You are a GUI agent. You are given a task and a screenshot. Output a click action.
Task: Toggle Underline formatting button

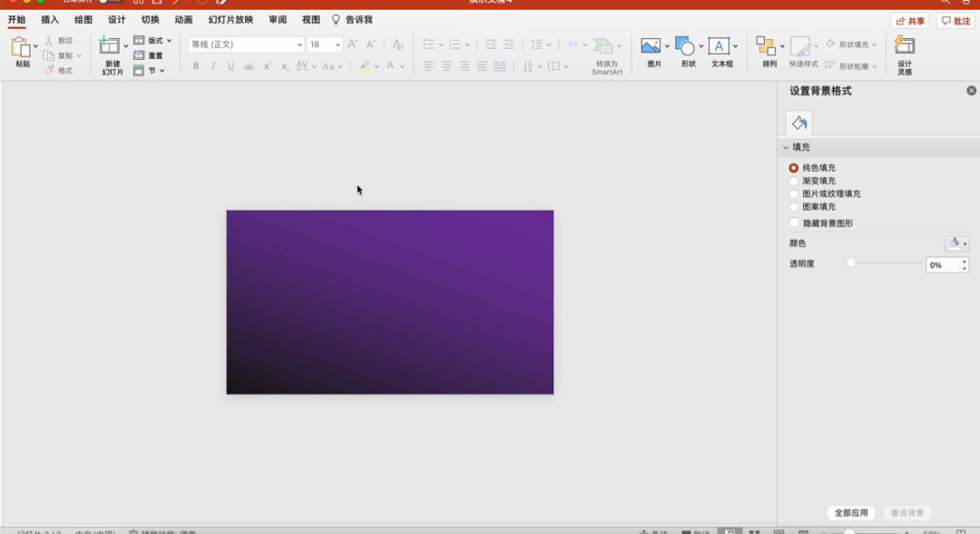click(230, 66)
